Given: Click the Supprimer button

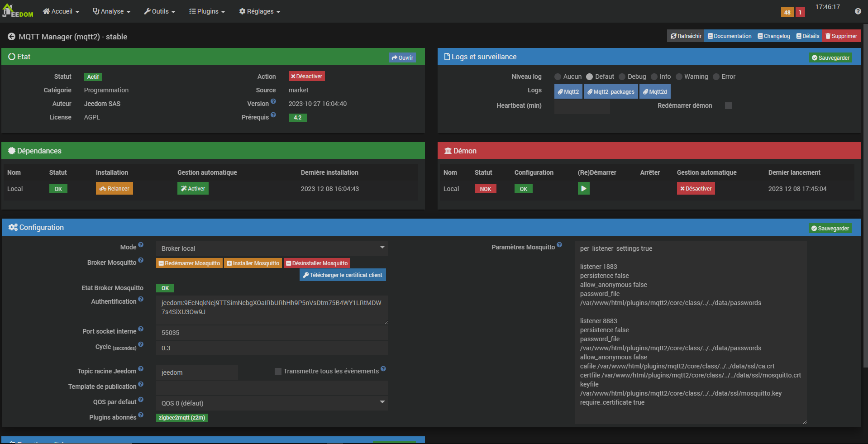Looking at the screenshot, I should click(841, 36).
